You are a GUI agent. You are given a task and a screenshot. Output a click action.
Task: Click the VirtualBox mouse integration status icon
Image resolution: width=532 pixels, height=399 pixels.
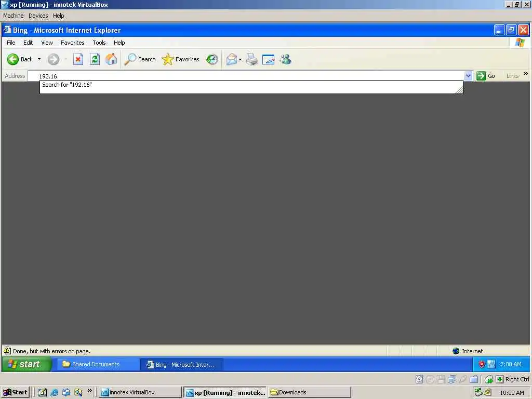pos(489,379)
